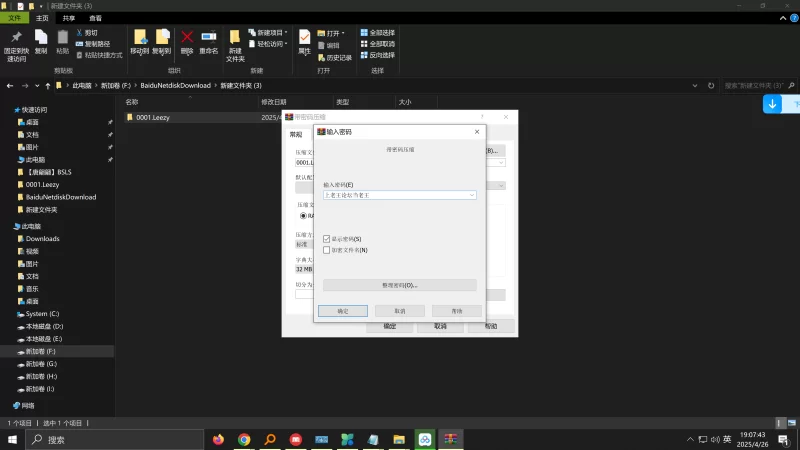Switch to the Share (共享) tab
Image resolution: width=800 pixels, height=450 pixels.
click(x=68, y=18)
